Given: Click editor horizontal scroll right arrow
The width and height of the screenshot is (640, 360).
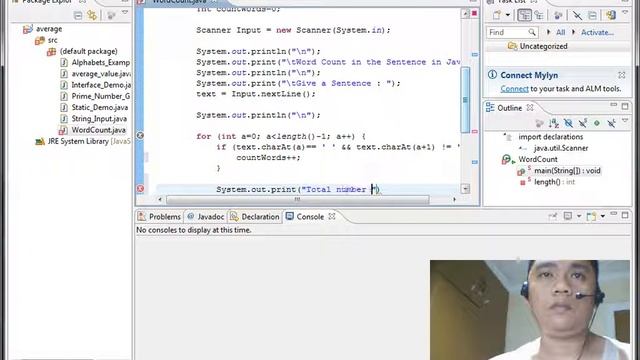Looking at the screenshot, I should 454,199.
